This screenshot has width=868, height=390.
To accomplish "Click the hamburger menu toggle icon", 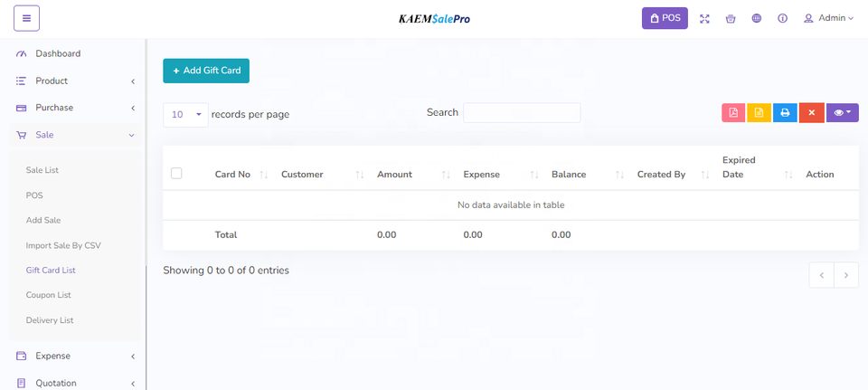I will [26, 18].
